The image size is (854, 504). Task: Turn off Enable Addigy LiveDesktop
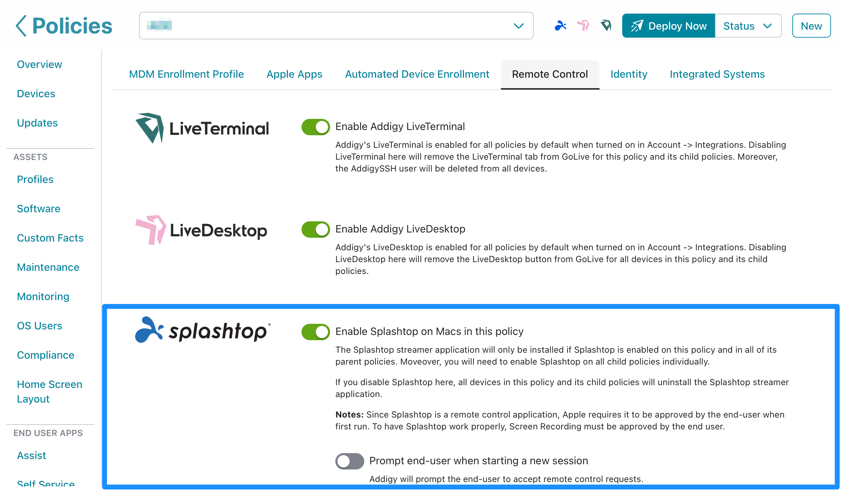pyautogui.click(x=315, y=229)
